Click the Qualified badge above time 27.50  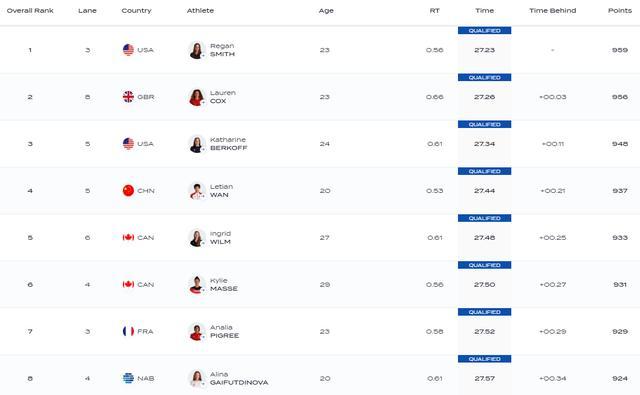pos(484,265)
